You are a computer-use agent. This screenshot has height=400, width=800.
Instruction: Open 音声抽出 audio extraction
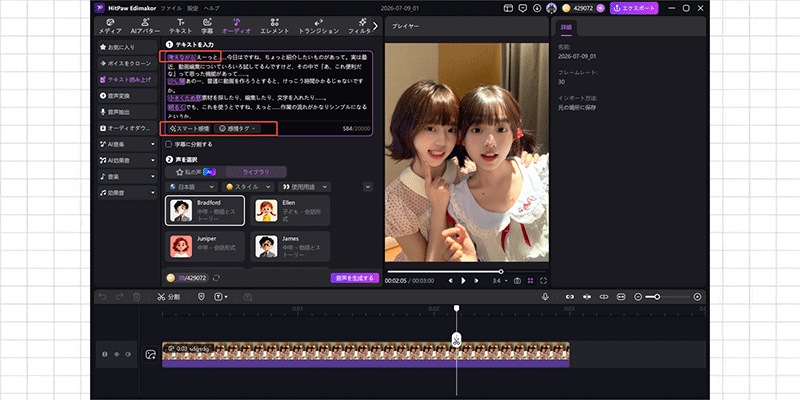click(x=128, y=112)
